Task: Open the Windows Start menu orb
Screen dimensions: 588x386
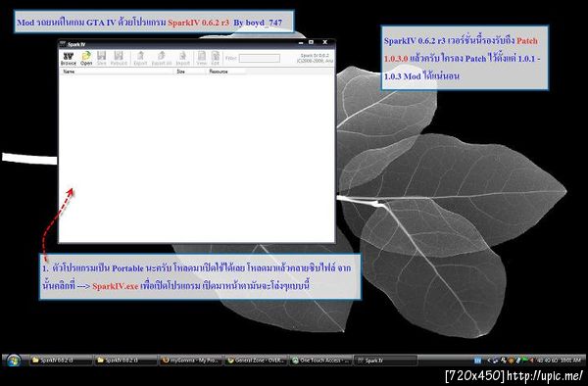Action: pyautogui.click(x=14, y=361)
